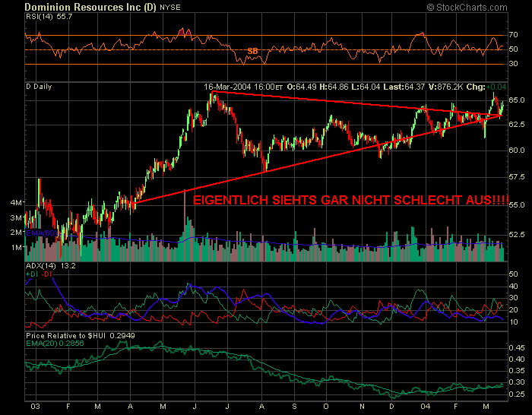This screenshot has width=532, height=415.
Task: Click the 'Price Relative to $HUI 0.2949' label
Action: coord(81,336)
